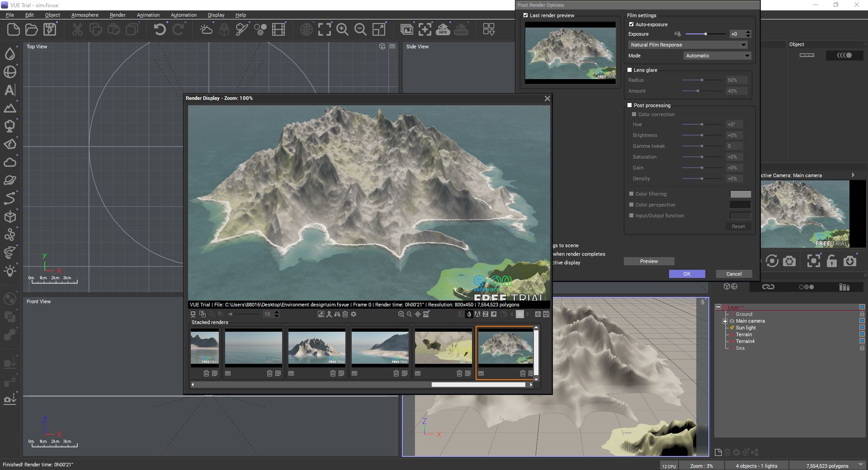Click the frame selection brackets icon
This screenshot has height=470, width=868.
pyautogui.click(x=325, y=30)
